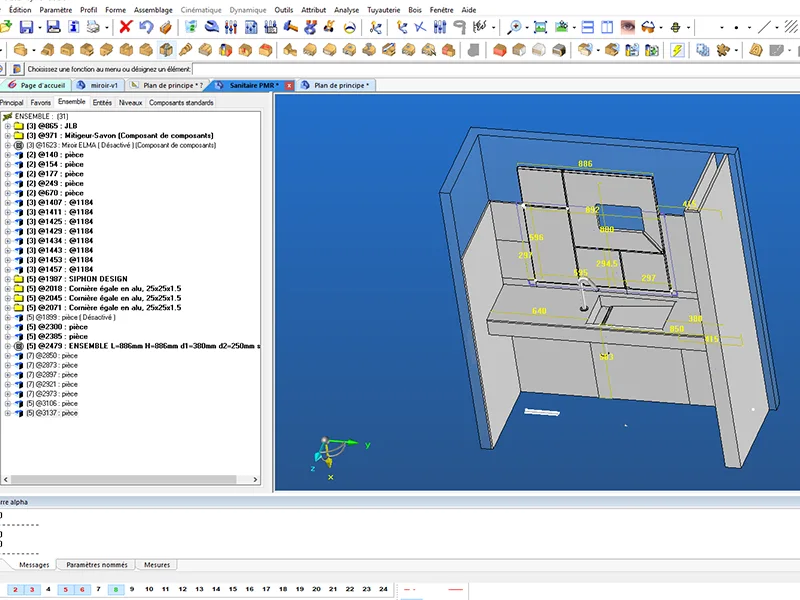
Task: Open the dropdown arrow beside the zoom tool
Action: [x=528, y=27]
